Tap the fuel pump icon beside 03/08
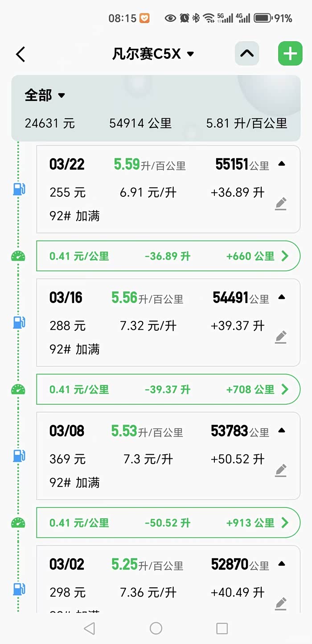The image size is (312, 644). [19, 456]
